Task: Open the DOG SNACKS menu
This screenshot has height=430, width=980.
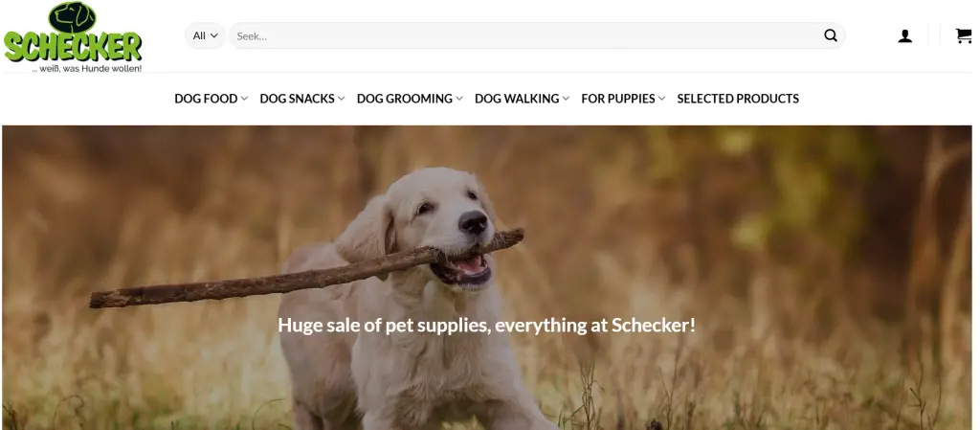Action: (302, 99)
